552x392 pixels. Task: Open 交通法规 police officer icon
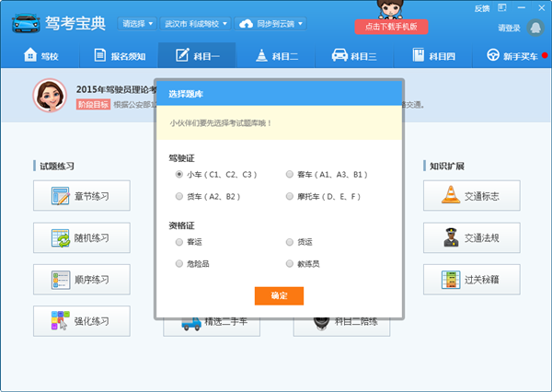pos(452,237)
